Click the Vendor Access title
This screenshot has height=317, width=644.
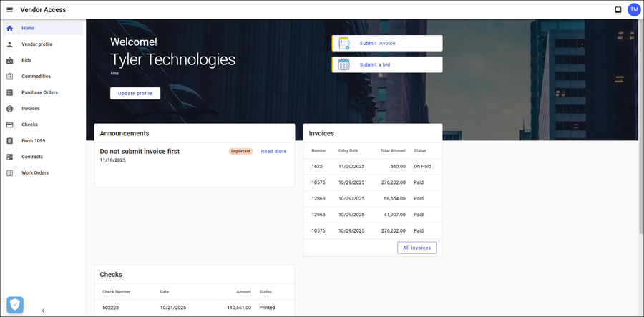tap(43, 10)
